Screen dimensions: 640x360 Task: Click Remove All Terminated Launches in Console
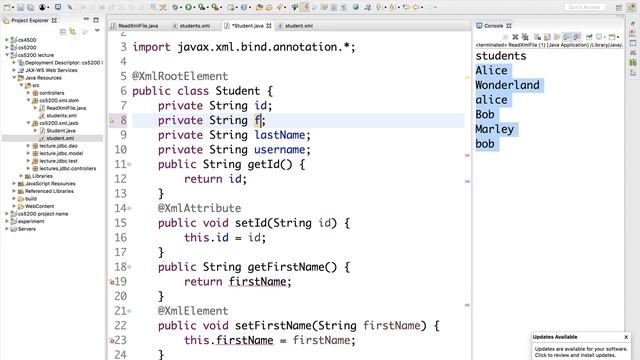coord(525,37)
